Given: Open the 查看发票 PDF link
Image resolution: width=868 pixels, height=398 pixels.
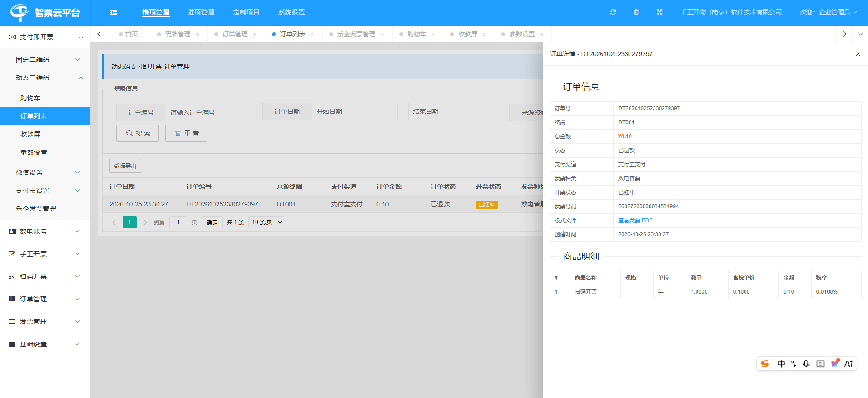Looking at the screenshot, I should (635, 220).
